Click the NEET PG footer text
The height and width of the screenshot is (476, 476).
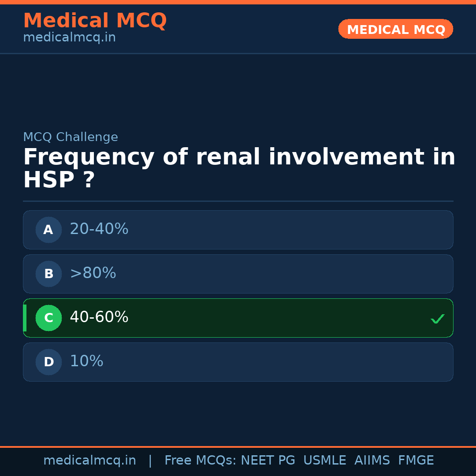click(268, 461)
